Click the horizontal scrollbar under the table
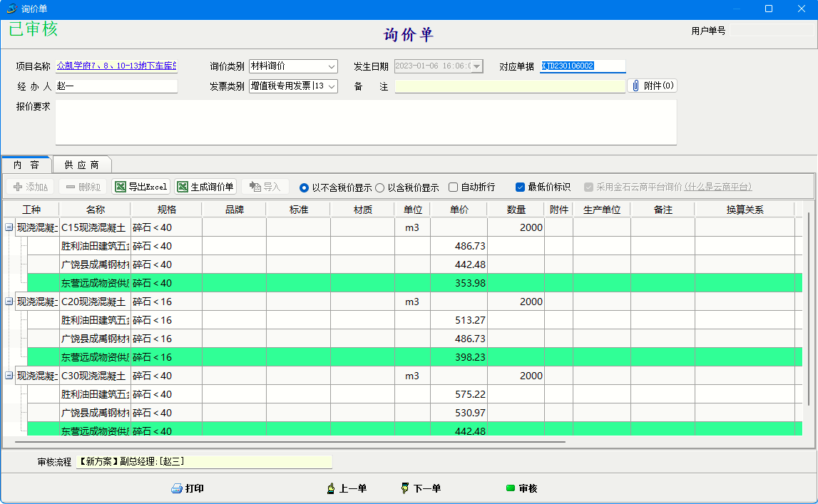Image resolution: width=818 pixels, height=504 pixels. tap(285, 442)
